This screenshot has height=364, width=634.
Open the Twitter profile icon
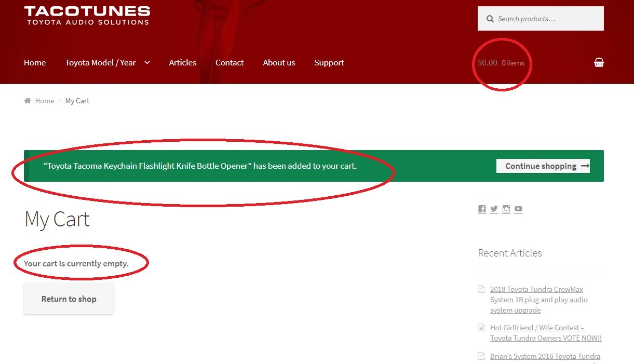tap(494, 209)
